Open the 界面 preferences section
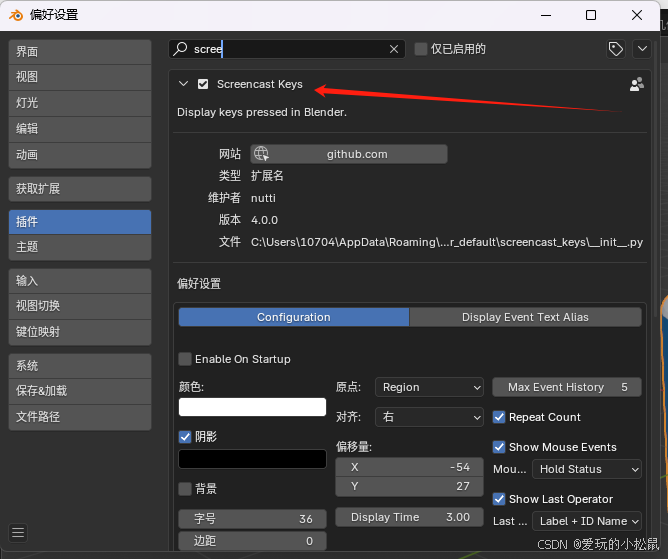This screenshot has width=668, height=559. click(80, 52)
